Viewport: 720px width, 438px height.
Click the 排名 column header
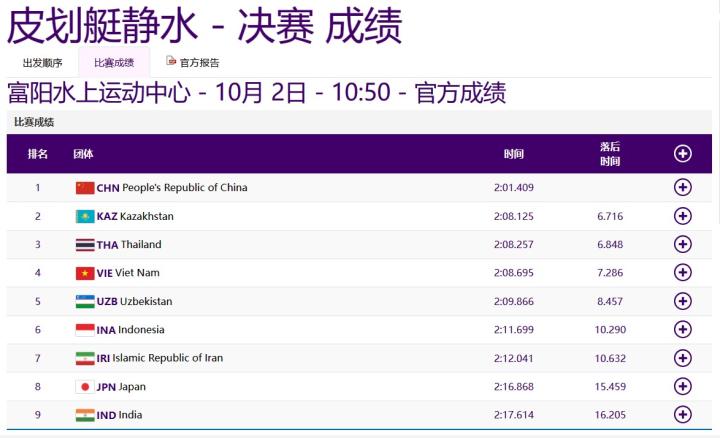pyautogui.click(x=38, y=154)
